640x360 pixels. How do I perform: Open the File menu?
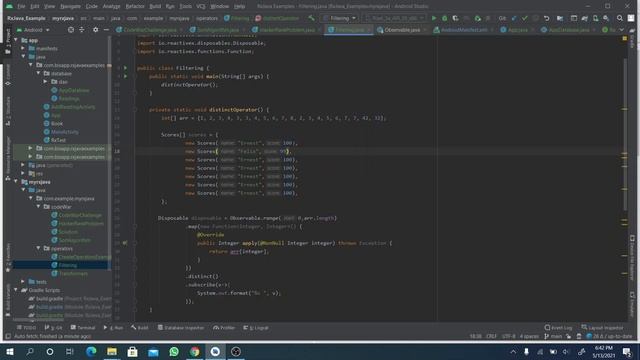pos(21,6)
